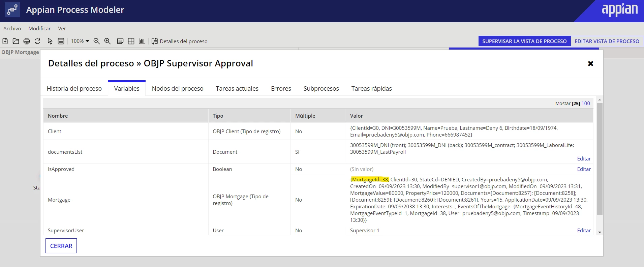
Task: Click the annotations note toolbar icon
Action: pyautogui.click(x=120, y=41)
